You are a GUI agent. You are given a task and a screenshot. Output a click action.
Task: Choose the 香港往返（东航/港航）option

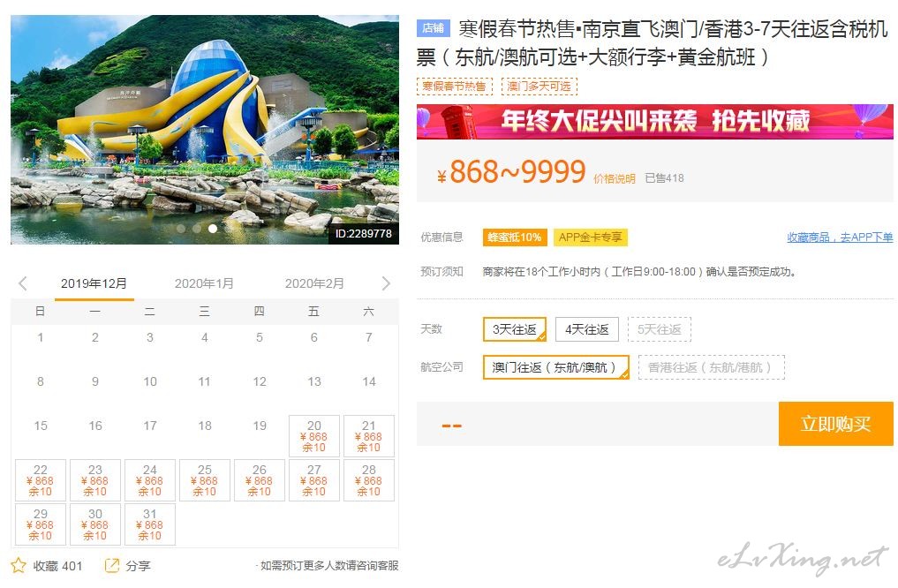(712, 367)
